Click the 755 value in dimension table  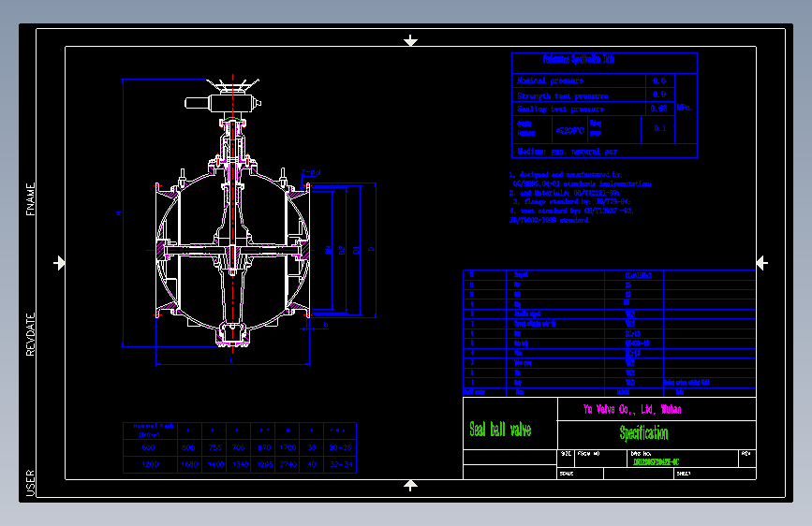[x=214, y=447]
